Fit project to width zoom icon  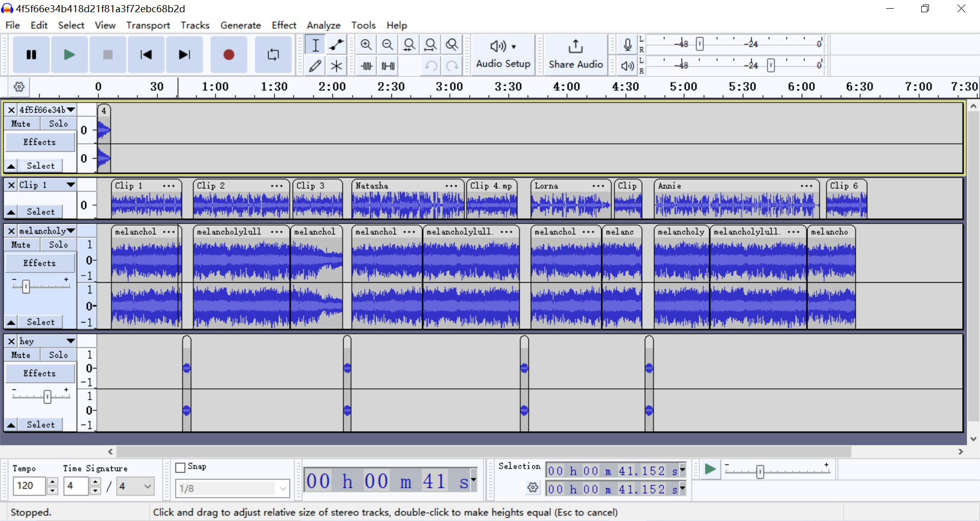[430, 45]
